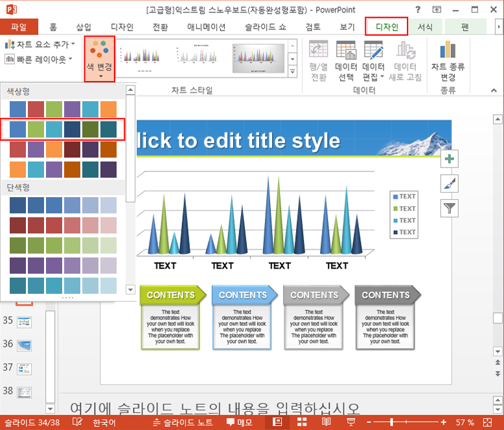Switch to the 삽입 tab
The image size is (504, 430).
84,27
